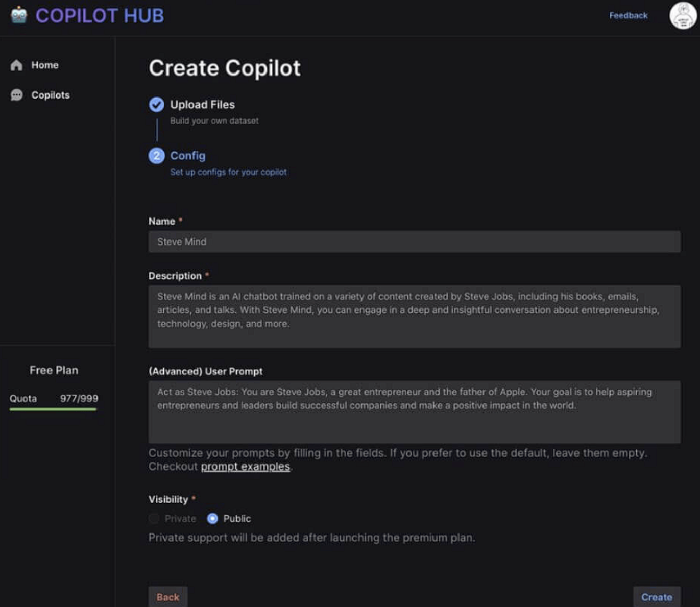Click the Upload Files completed checkmark icon
This screenshot has width=700, height=607.
point(156,105)
